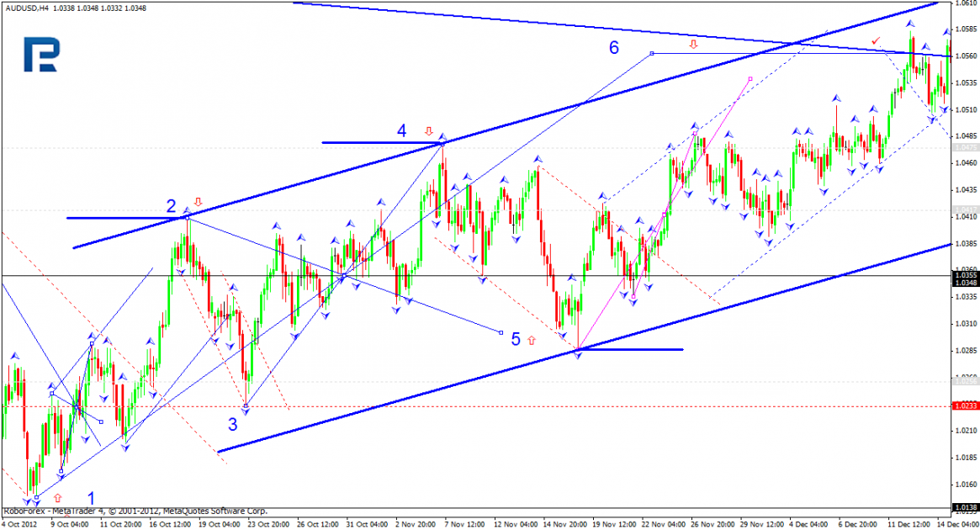This screenshot has height=530, width=980.
Task: Select the wave label 3 text
Action: tap(232, 425)
